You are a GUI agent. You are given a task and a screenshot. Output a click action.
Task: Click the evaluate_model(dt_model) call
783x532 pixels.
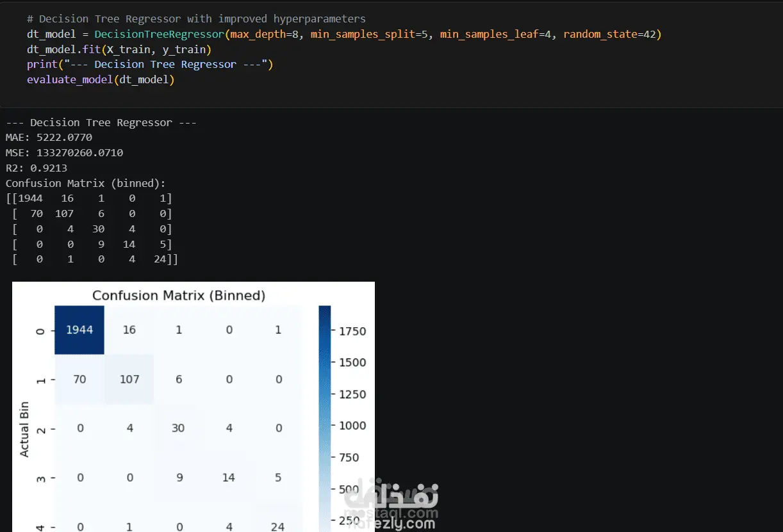[x=101, y=80]
